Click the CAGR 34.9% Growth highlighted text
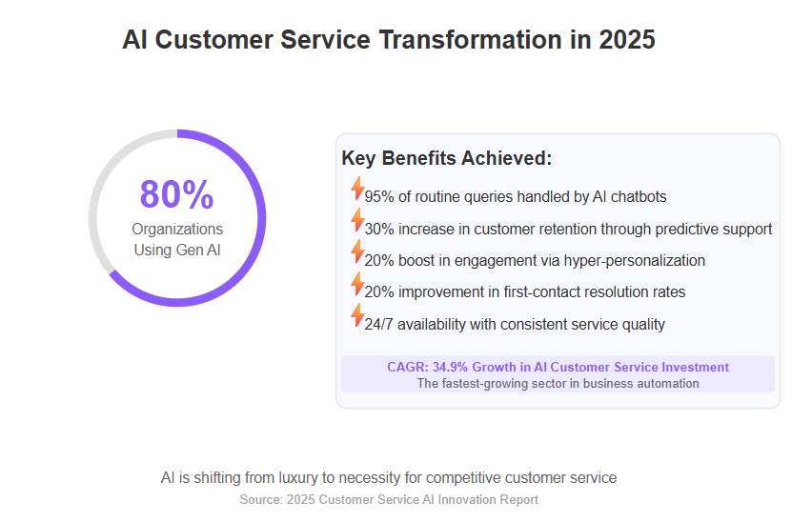 coord(558,367)
